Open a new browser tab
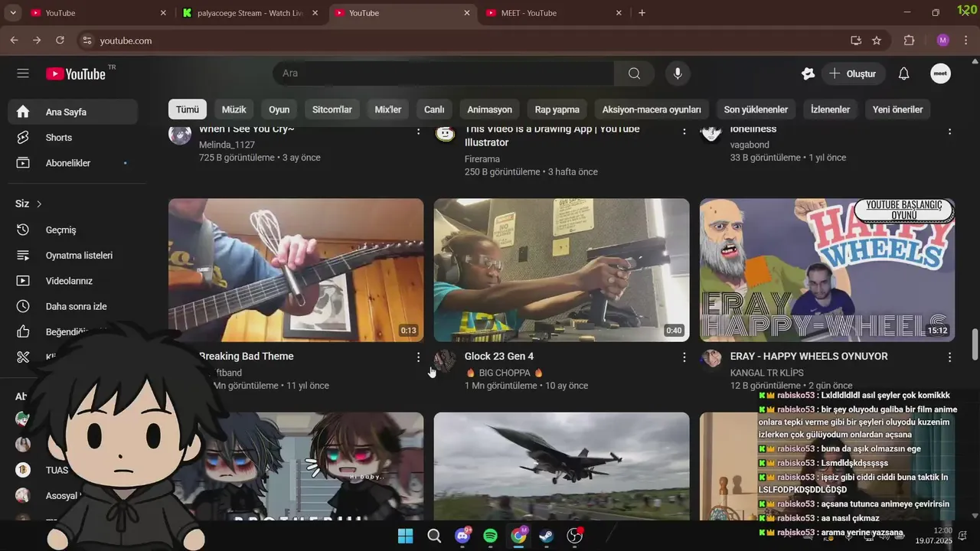Image resolution: width=980 pixels, height=551 pixels. 642,13
